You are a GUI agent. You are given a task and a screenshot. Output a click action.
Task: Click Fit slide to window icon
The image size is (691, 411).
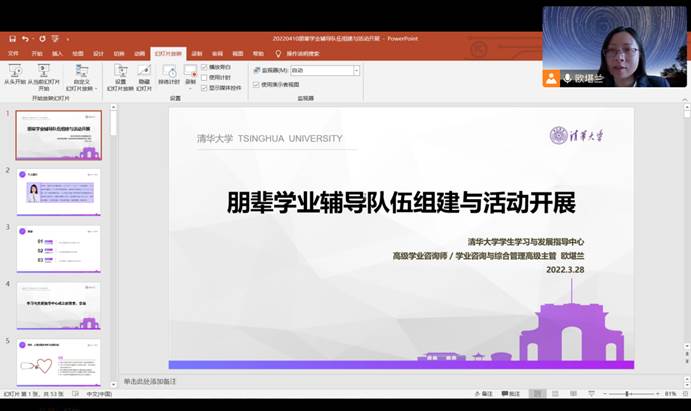(x=685, y=393)
